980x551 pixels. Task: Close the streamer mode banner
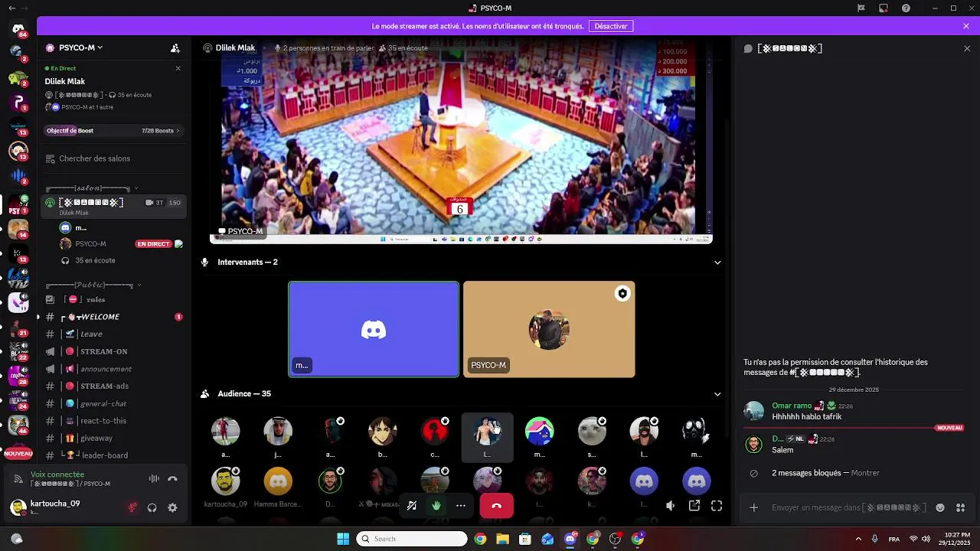click(x=966, y=26)
